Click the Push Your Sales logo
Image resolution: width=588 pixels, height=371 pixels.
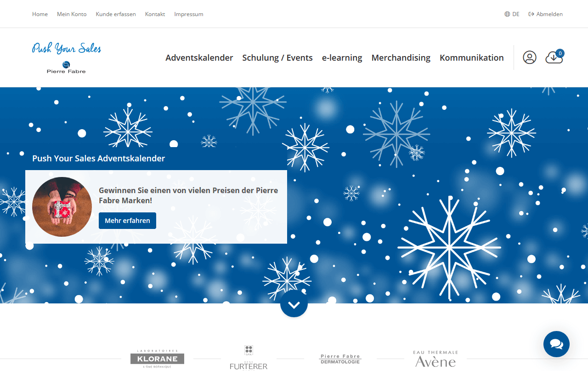(x=67, y=57)
